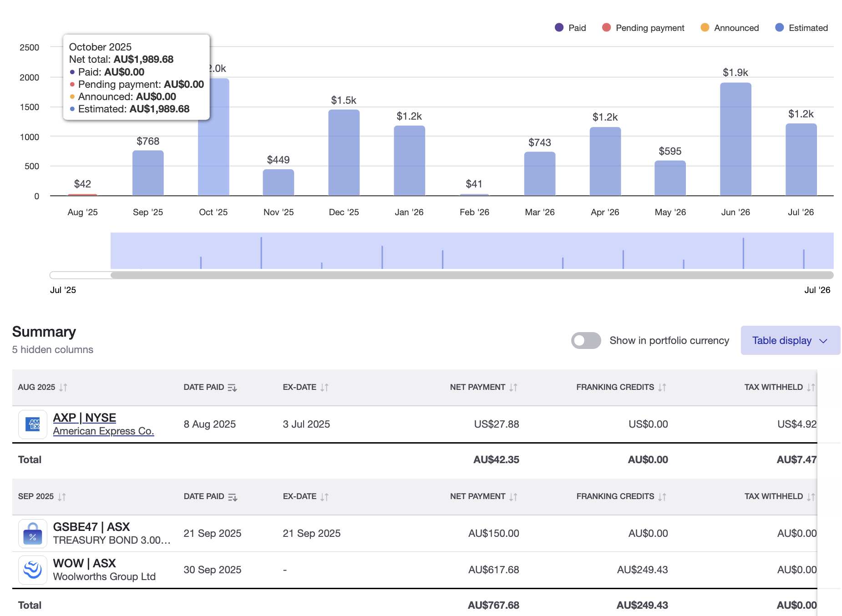Enable Show in portfolio currency
Viewport: 842px width, 616px height.
tap(586, 340)
